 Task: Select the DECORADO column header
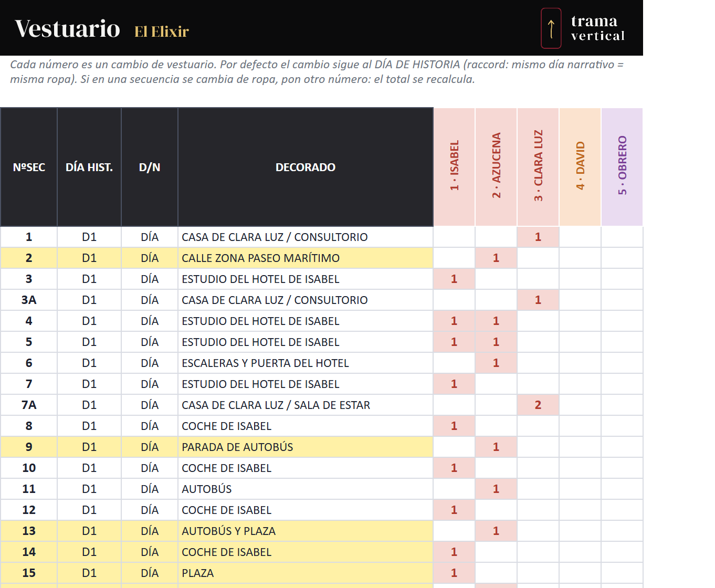306,167
